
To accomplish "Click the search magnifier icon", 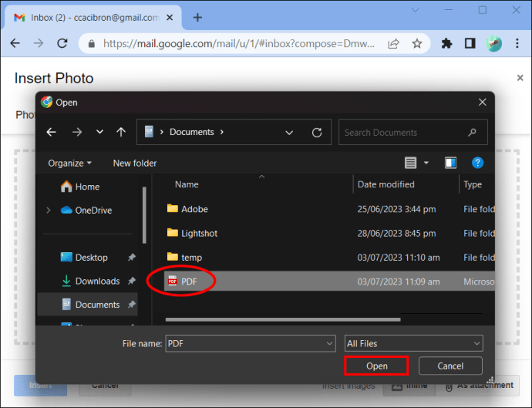I will click(472, 133).
